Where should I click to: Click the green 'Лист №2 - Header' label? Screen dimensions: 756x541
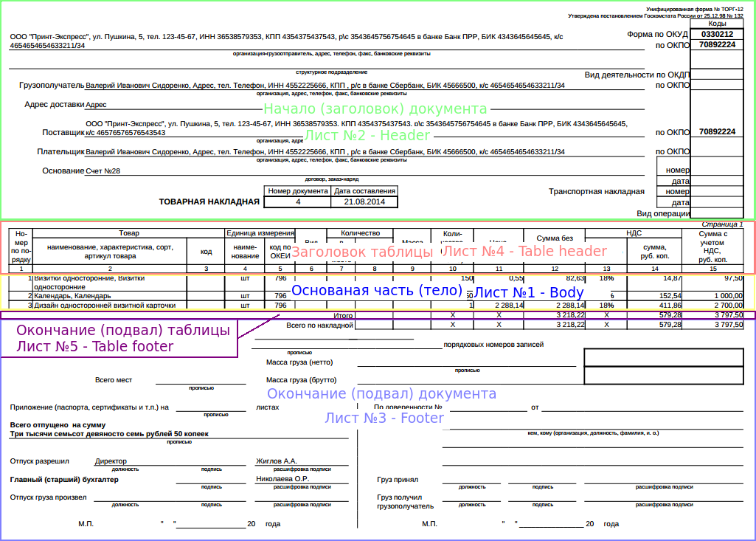click(x=367, y=136)
